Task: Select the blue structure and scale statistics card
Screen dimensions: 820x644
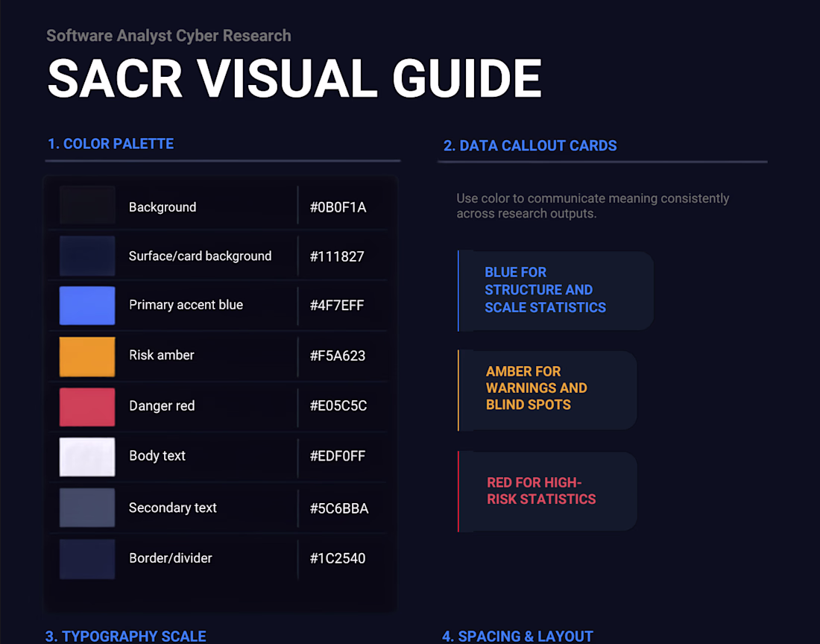Action: [x=555, y=291]
